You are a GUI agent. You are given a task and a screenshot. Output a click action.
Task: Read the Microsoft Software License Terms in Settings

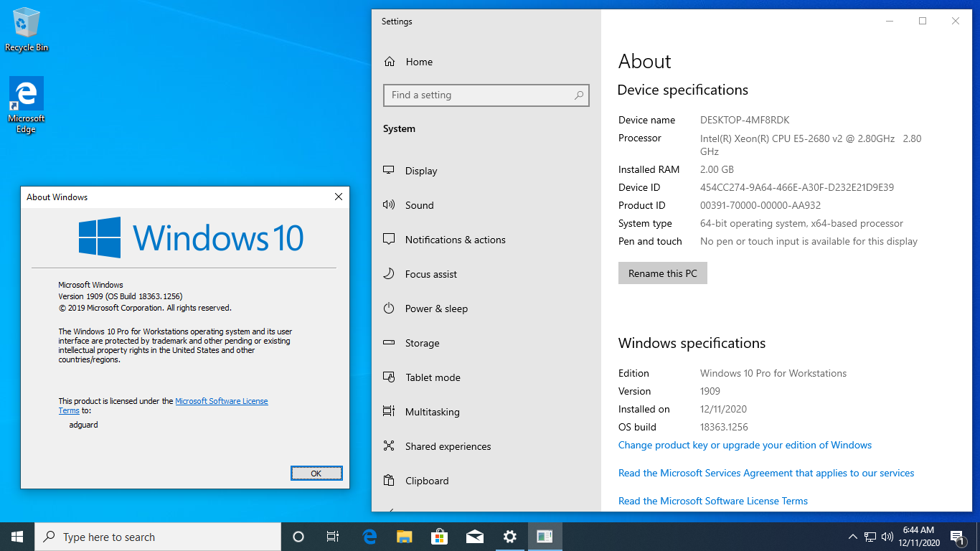pyautogui.click(x=713, y=501)
